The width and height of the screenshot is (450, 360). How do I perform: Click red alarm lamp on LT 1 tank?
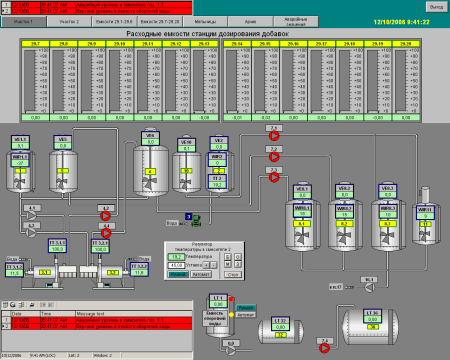tap(231, 299)
